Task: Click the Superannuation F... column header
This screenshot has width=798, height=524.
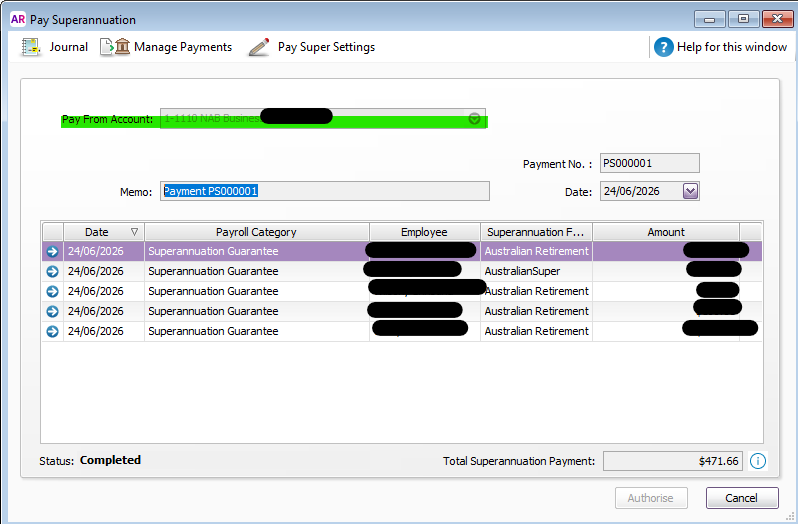Action: pos(536,232)
